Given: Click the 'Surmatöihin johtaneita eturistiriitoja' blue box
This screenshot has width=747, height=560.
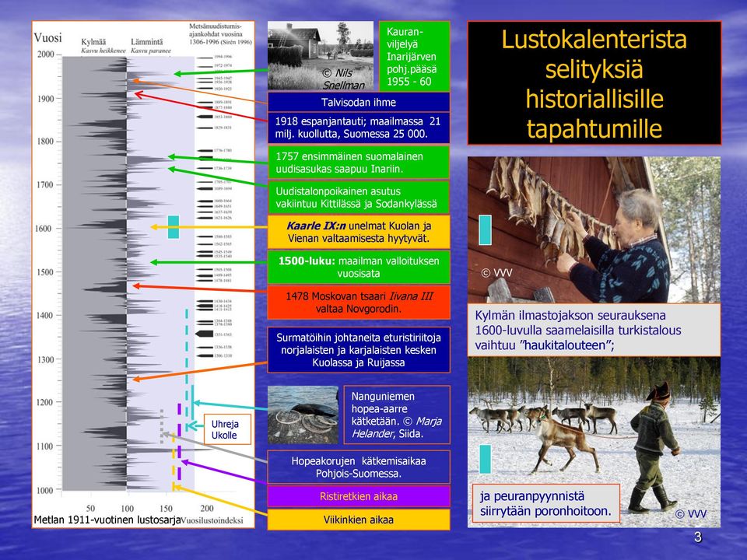Looking at the screenshot, I should tap(359, 350).
